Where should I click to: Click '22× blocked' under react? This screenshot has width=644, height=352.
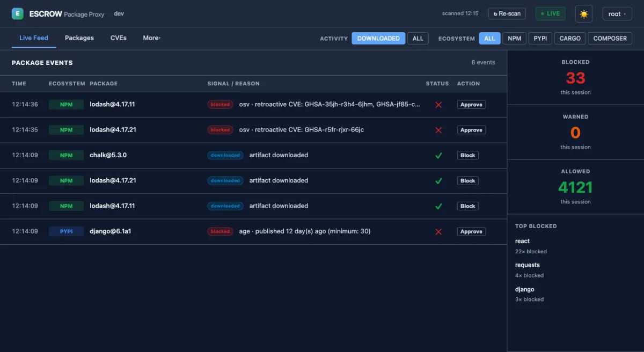(x=531, y=252)
